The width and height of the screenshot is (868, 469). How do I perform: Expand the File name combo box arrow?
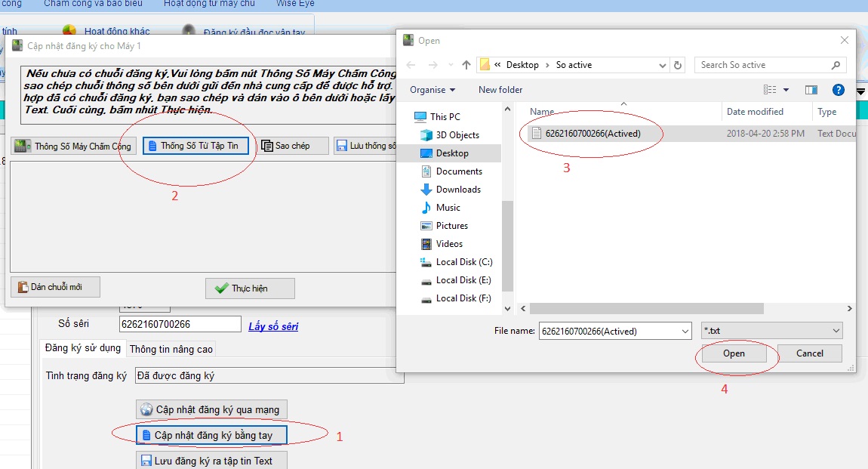click(x=685, y=331)
